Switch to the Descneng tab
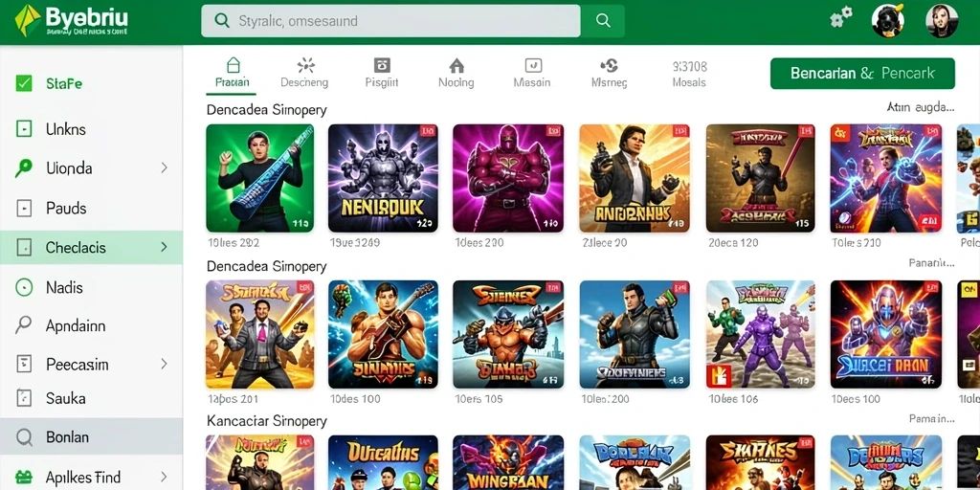980x490 pixels. pos(304,73)
